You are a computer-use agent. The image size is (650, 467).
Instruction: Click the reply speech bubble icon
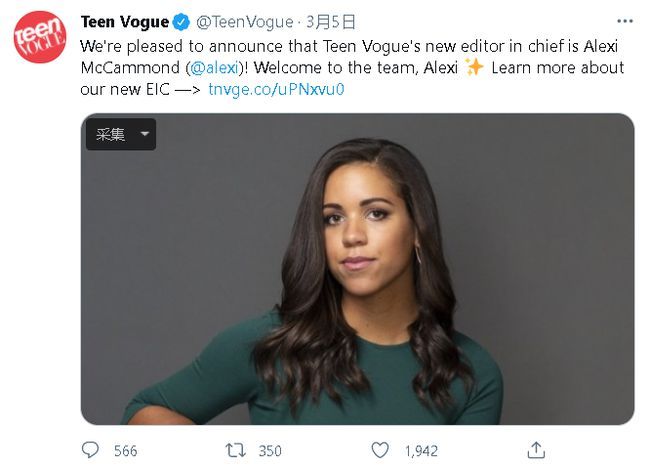click(x=90, y=450)
